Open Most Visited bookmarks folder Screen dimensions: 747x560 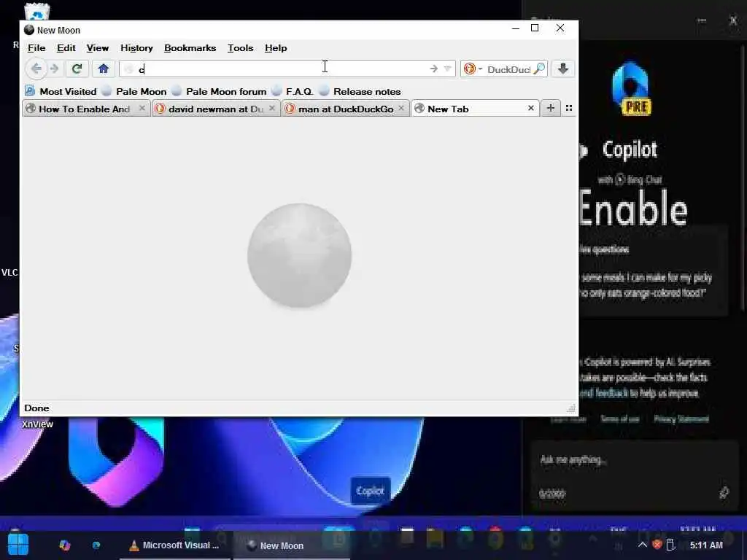pyautogui.click(x=61, y=91)
